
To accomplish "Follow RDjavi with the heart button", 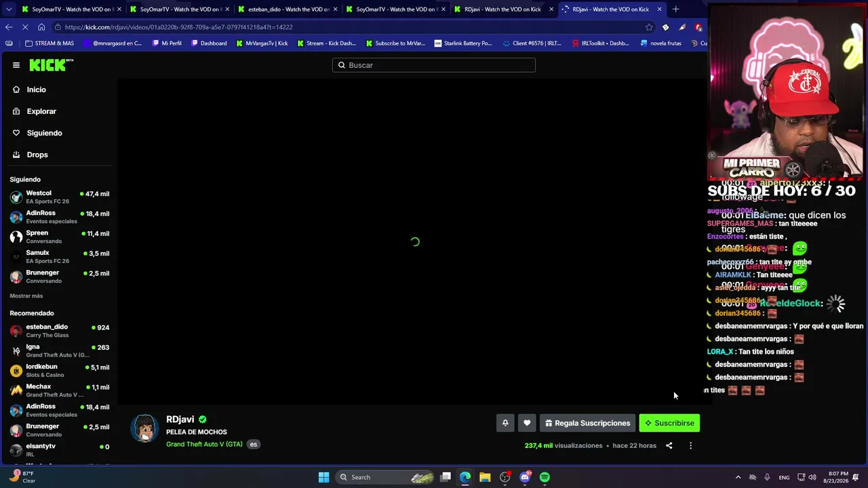I will (527, 423).
